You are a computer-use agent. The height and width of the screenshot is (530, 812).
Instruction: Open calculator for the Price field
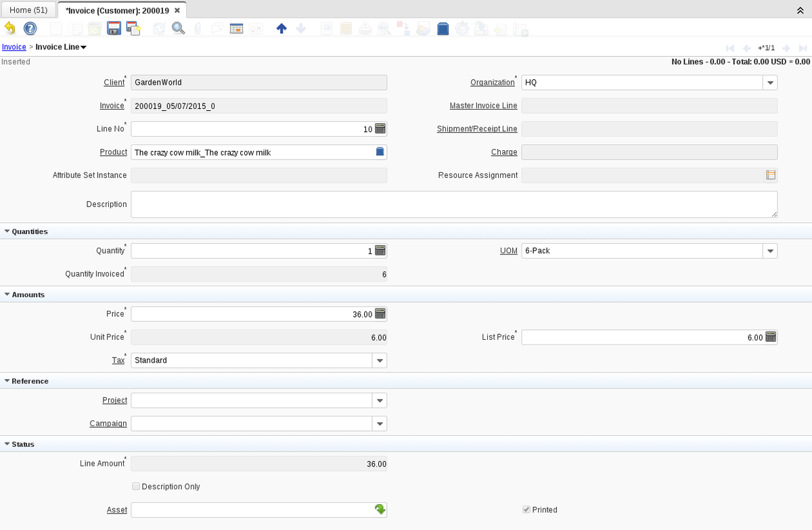(380, 314)
